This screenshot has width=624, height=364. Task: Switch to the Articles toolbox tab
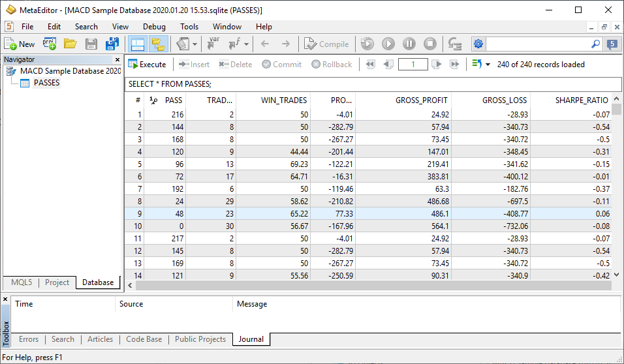coord(101,339)
